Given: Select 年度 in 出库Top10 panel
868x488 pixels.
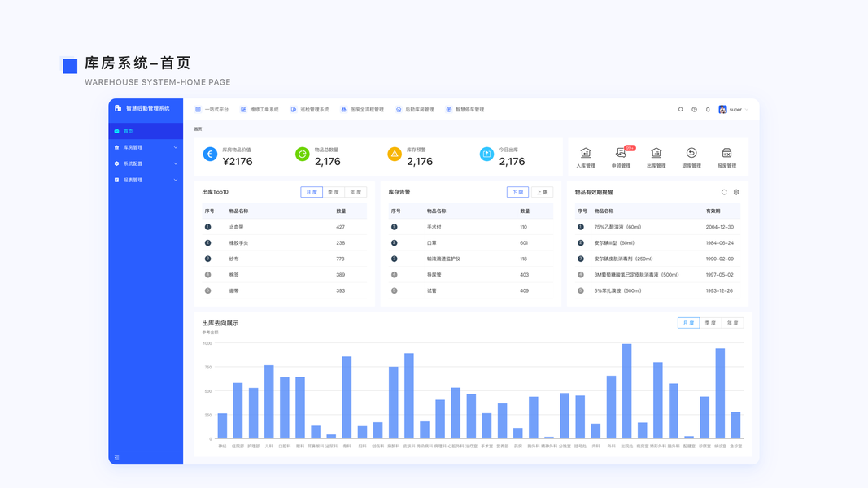Looking at the screenshot, I should pos(355,192).
